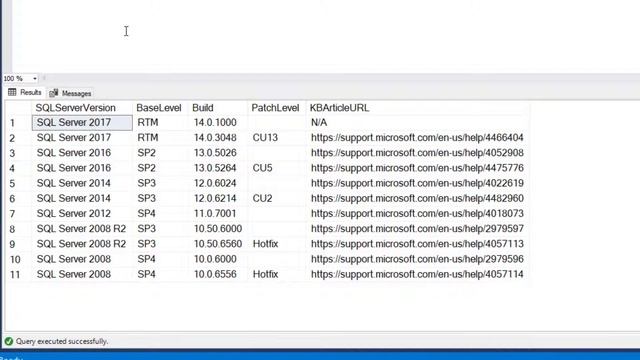Screen dimensions: 640x360
Task: Click the CU5 patch level cell
Action: coord(276,168)
